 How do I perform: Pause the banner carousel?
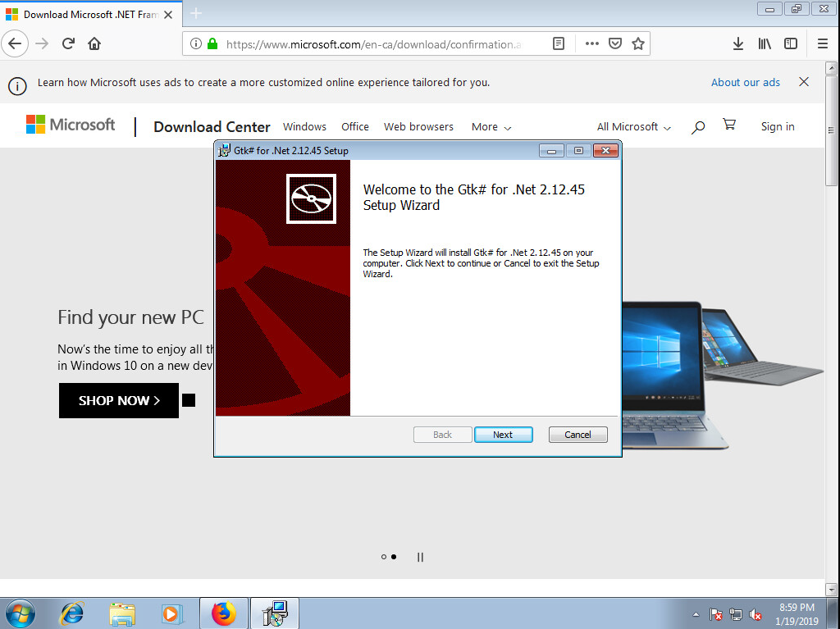[420, 557]
